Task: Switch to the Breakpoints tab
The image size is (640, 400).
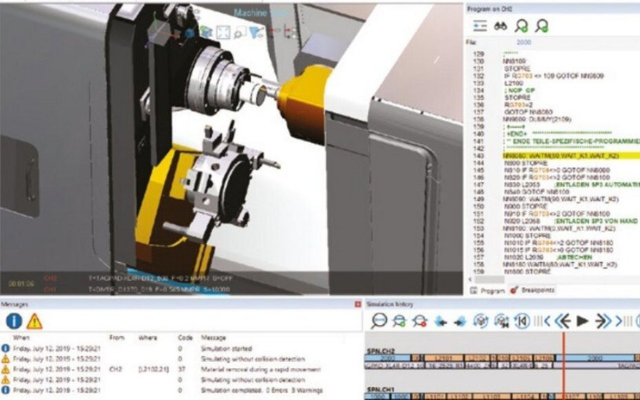Action: coord(533,290)
